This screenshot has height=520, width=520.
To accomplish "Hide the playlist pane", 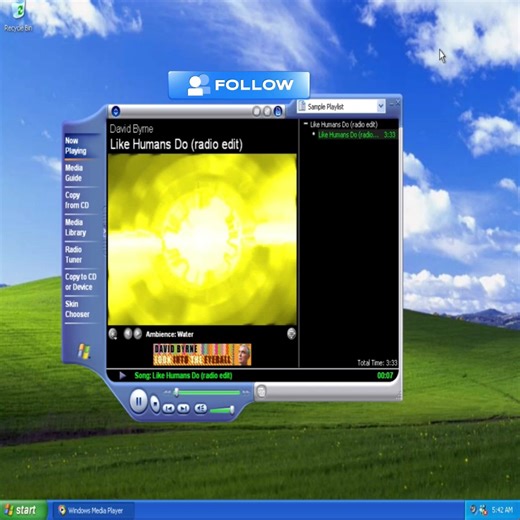I will coord(278,111).
